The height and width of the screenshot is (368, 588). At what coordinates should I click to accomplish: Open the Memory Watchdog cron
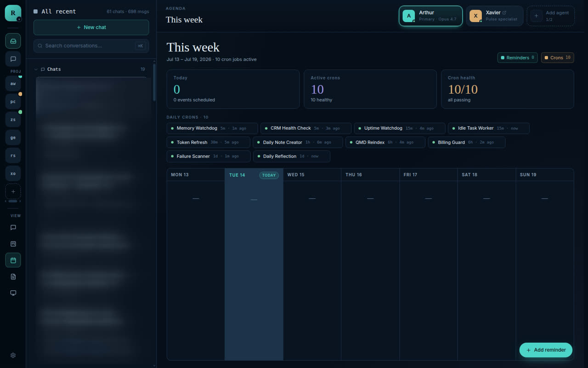[212, 128]
